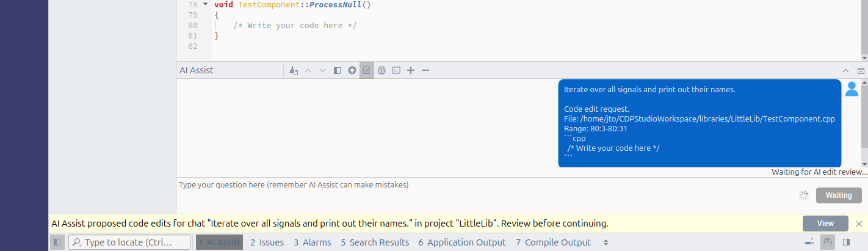Zoom out with the minus icon
The image size is (868, 251).
pyautogui.click(x=425, y=70)
